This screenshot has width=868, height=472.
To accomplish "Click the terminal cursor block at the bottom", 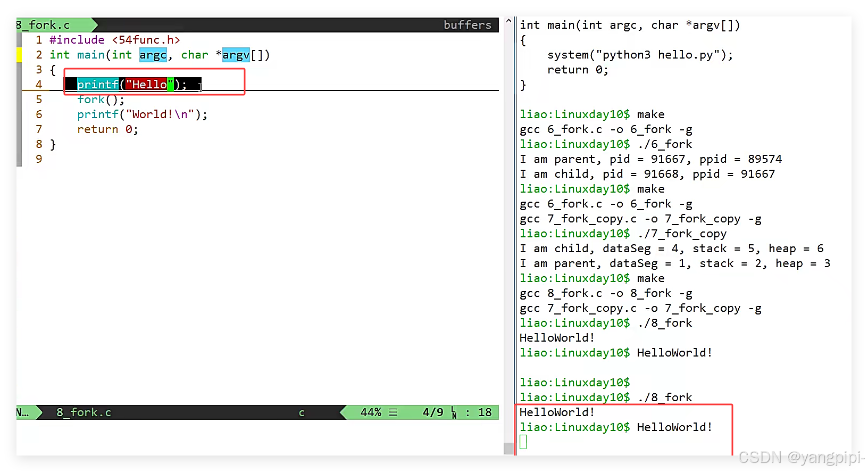I will (523, 442).
